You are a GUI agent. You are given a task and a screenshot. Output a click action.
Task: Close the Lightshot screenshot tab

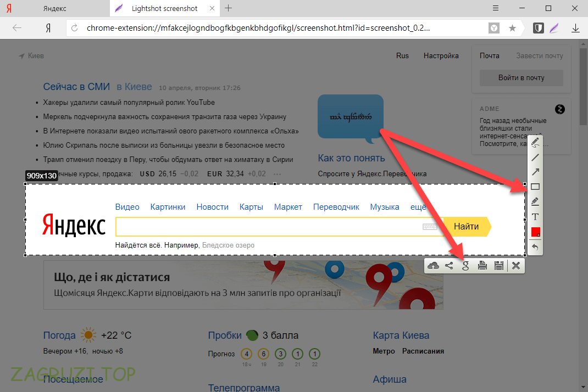pos(212,8)
